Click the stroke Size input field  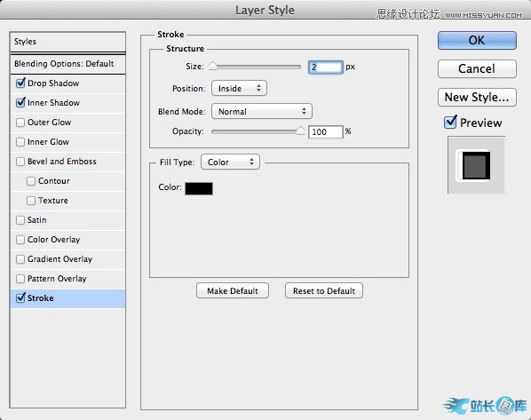[x=326, y=67]
